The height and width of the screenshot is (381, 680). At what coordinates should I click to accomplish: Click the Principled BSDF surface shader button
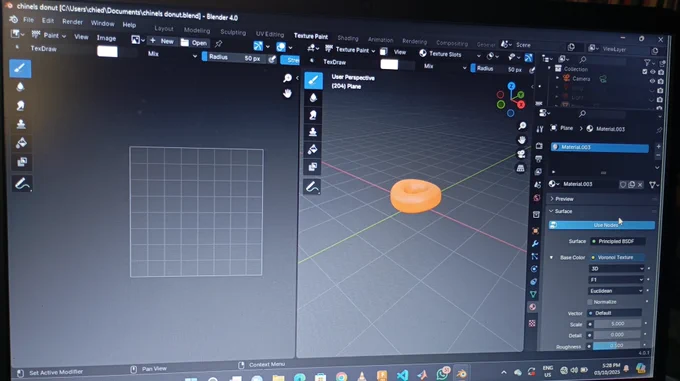(618, 241)
